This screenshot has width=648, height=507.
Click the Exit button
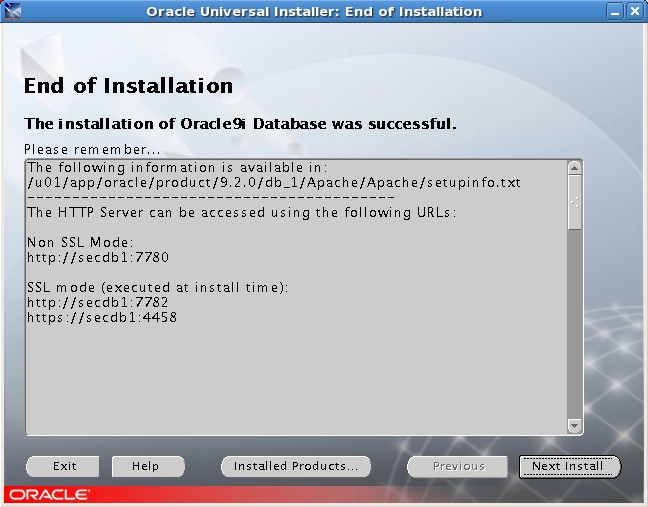(x=64, y=466)
